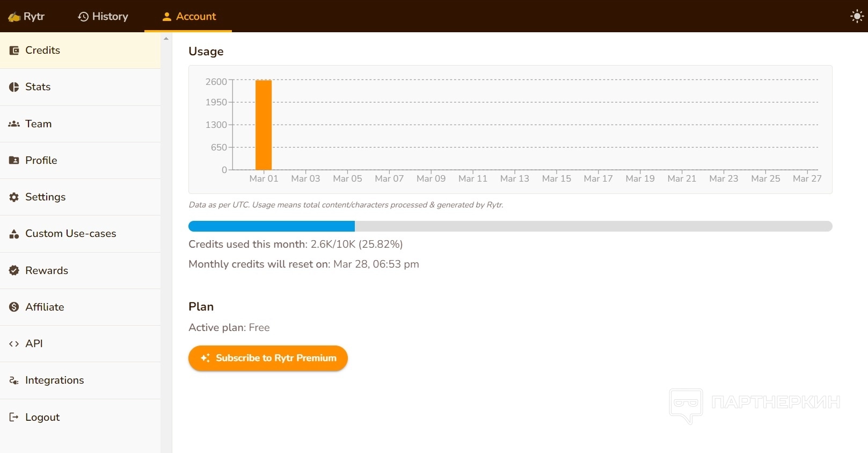Go to Rytr home logo
Viewport: 868px width, 453px height.
coord(26,16)
